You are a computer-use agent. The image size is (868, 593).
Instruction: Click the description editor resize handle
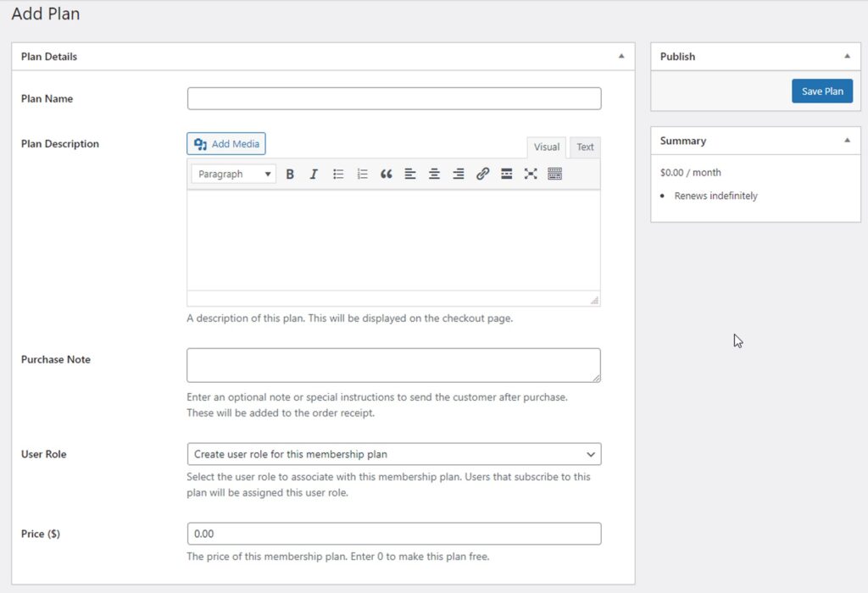[x=594, y=301]
